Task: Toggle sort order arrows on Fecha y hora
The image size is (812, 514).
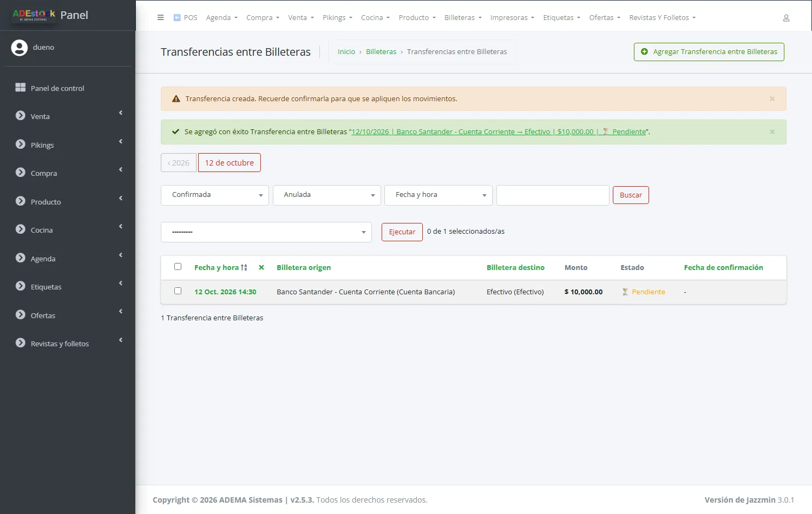Action: 244,267
